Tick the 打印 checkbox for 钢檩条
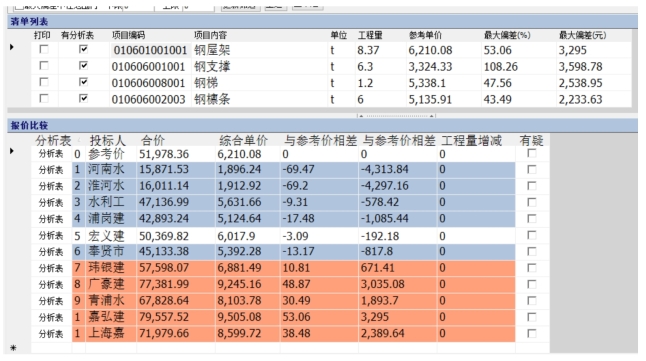646x361 pixels. 43,98
